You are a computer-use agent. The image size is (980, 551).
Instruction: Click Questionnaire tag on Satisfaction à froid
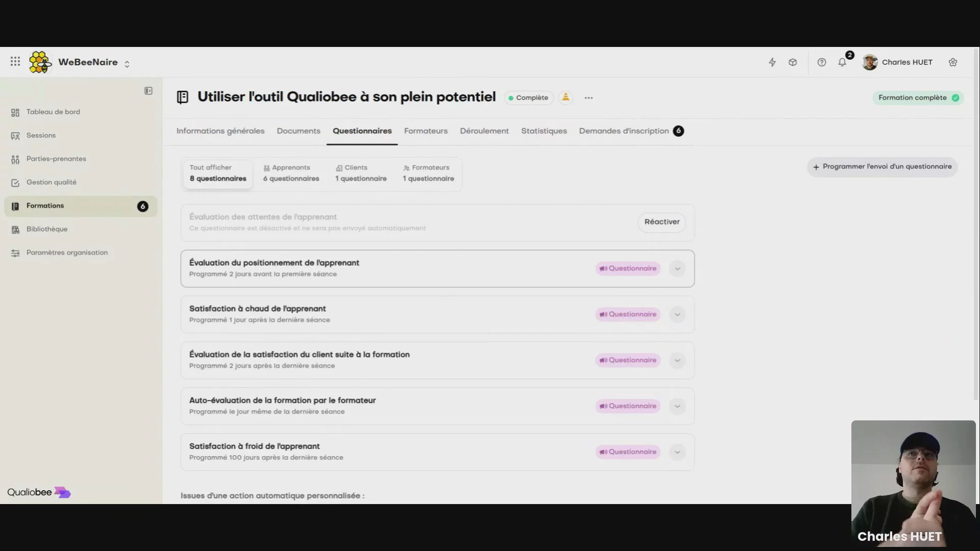628,453
